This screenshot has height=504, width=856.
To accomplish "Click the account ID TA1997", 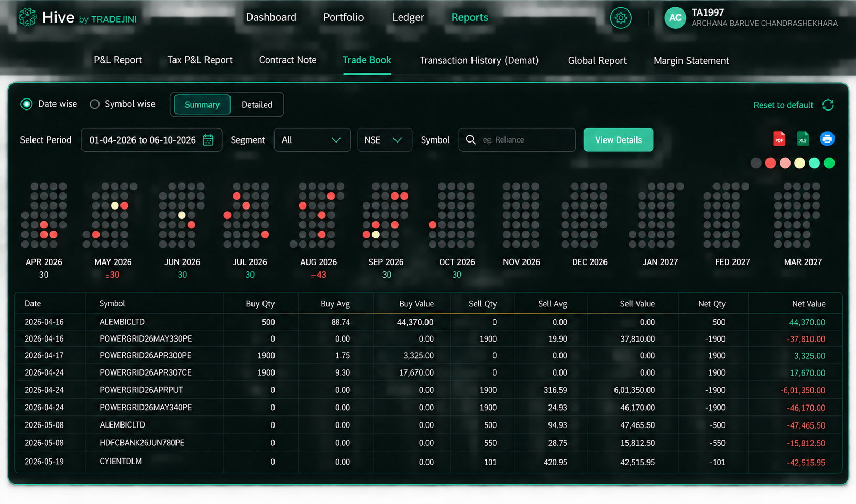I will point(708,13).
